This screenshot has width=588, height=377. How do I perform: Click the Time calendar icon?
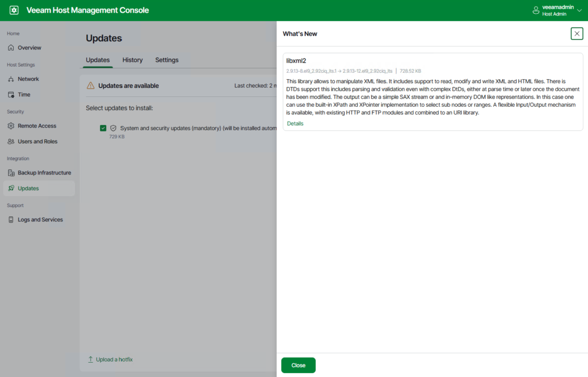coord(11,95)
